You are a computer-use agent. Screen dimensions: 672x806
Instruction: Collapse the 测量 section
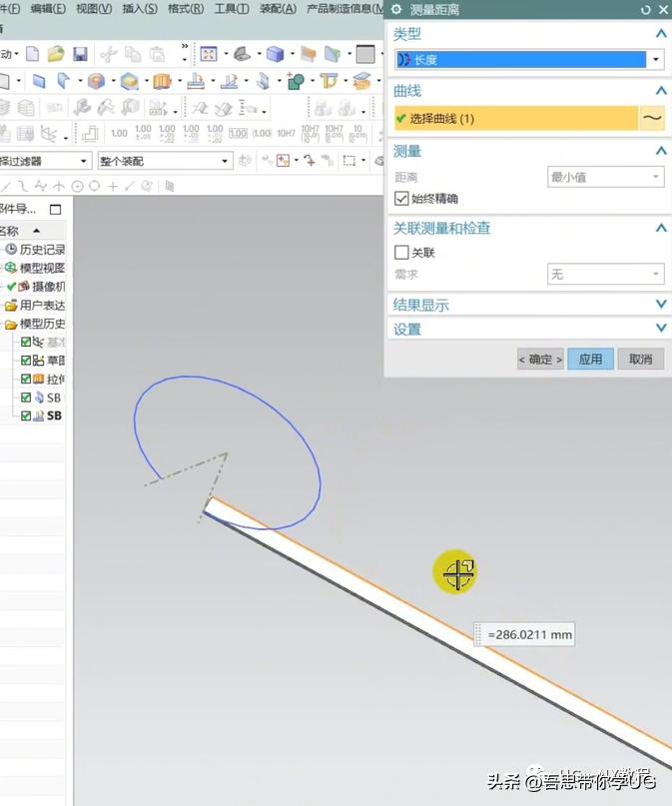tap(661, 151)
